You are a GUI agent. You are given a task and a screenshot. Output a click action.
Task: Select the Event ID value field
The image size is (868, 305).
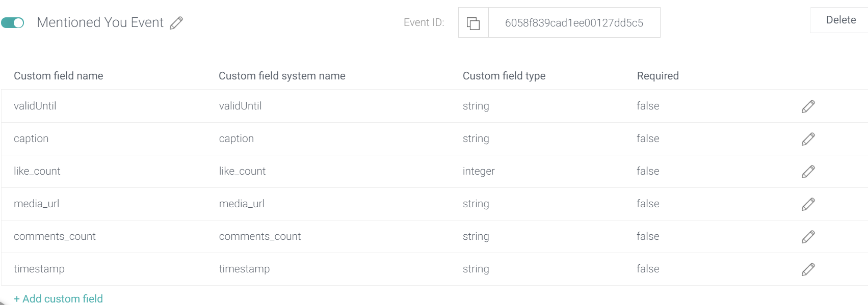[x=574, y=23]
